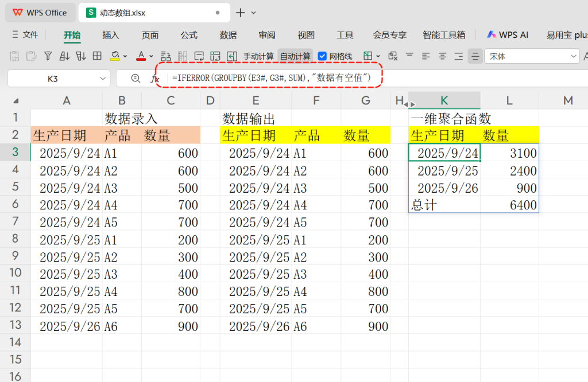Click the zoom magnifier icon in formula bar

coord(136,79)
